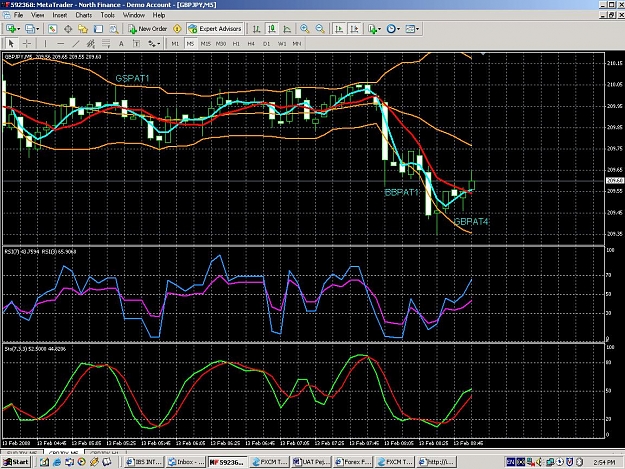Open the Strategy Tester

coord(114,29)
